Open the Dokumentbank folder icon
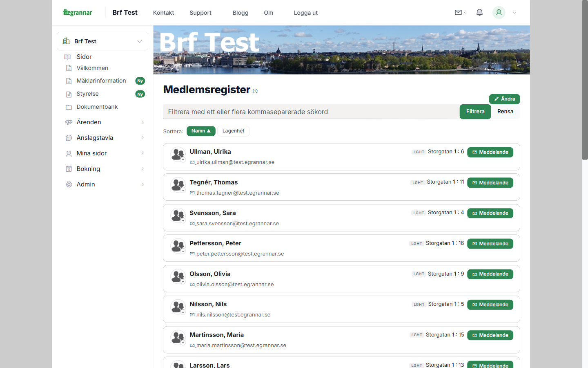Screen dimensions: 588x368 pyautogui.click(x=69, y=107)
